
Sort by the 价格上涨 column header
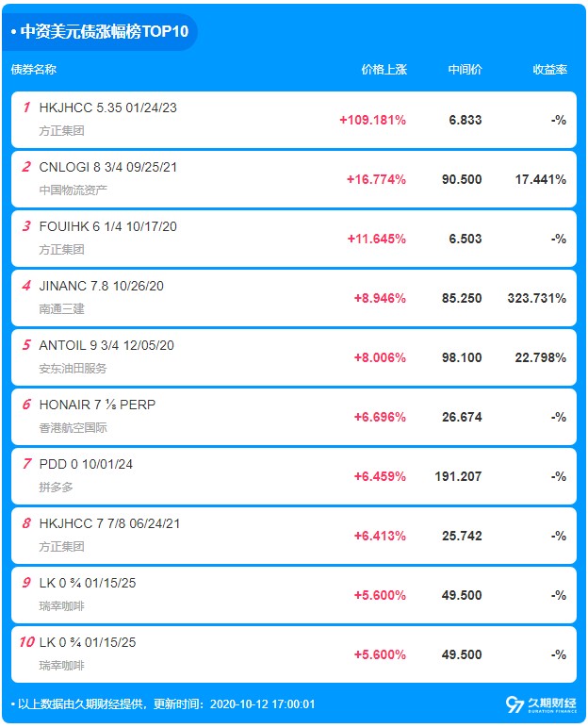point(384,70)
